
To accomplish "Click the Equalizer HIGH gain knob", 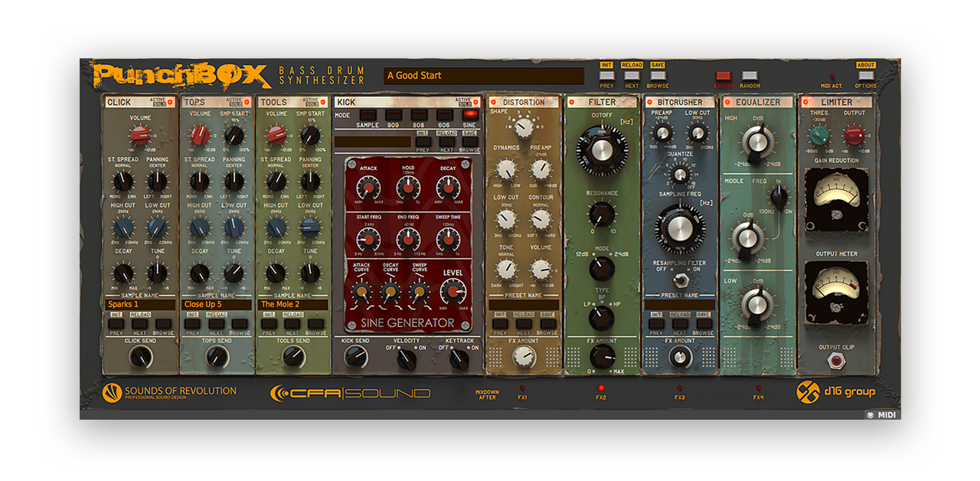I will click(x=758, y=141).
